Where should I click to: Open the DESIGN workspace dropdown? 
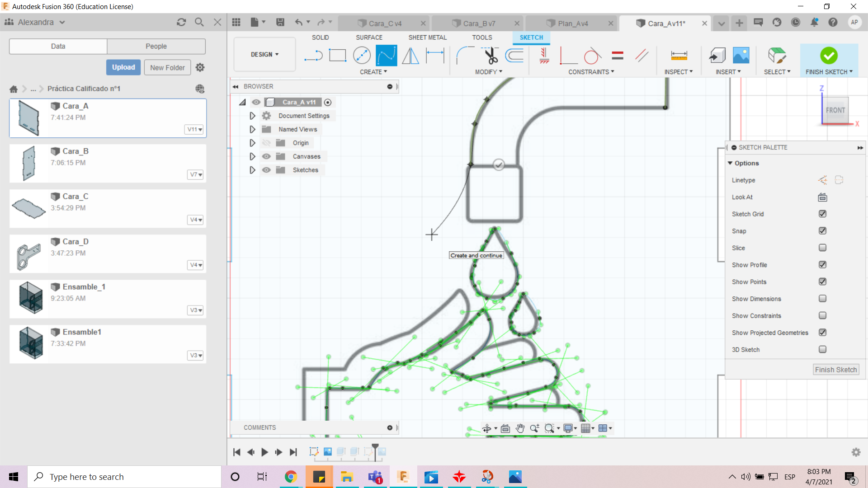[264, 54]
